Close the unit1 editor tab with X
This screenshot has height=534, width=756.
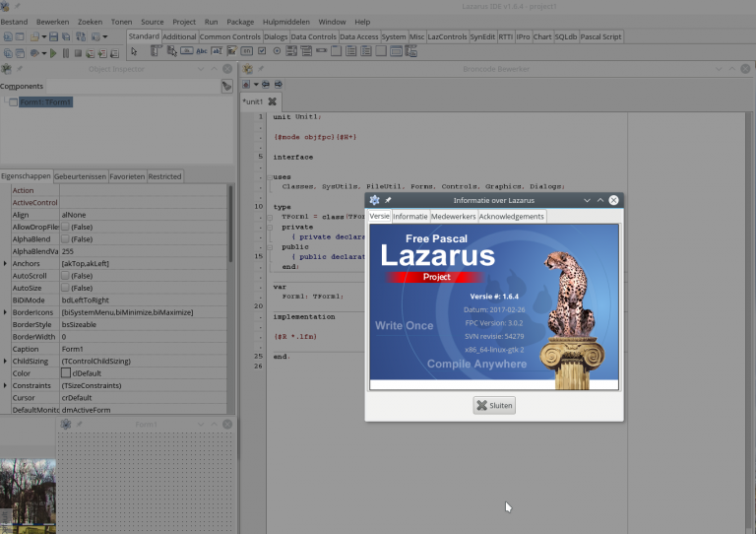tap(273, 101)
